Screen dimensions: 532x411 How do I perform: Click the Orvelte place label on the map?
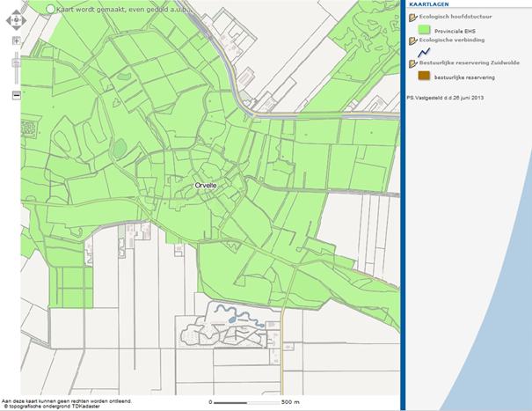206,185
